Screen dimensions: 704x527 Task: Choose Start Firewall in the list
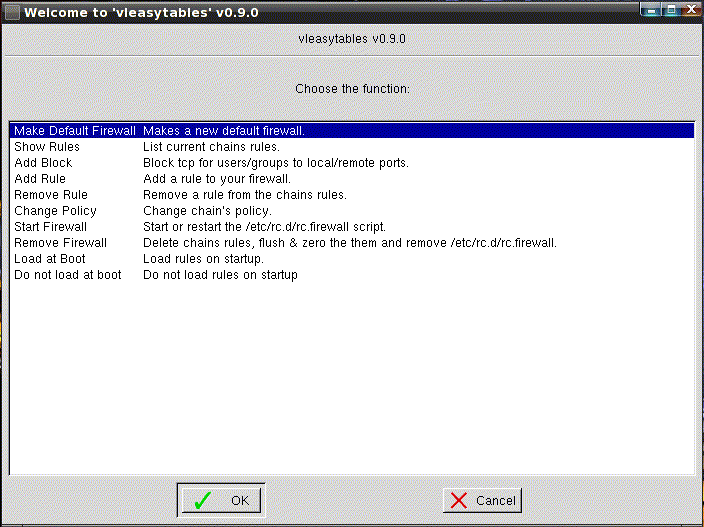(50, 227)
